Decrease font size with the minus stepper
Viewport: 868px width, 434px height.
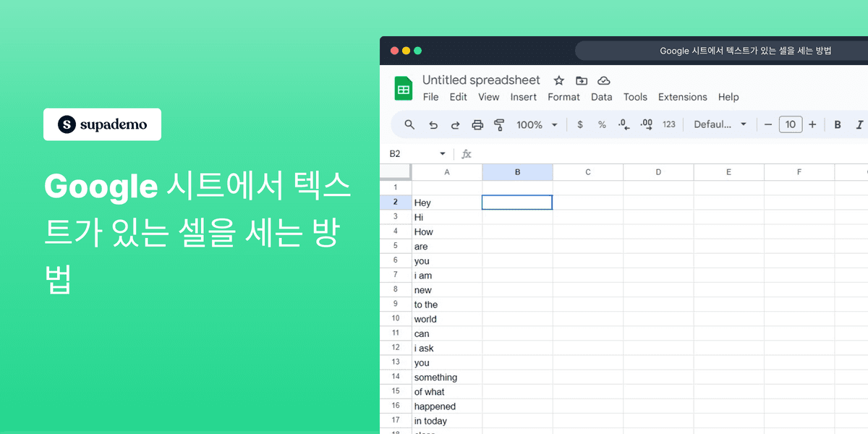(767, 124)
